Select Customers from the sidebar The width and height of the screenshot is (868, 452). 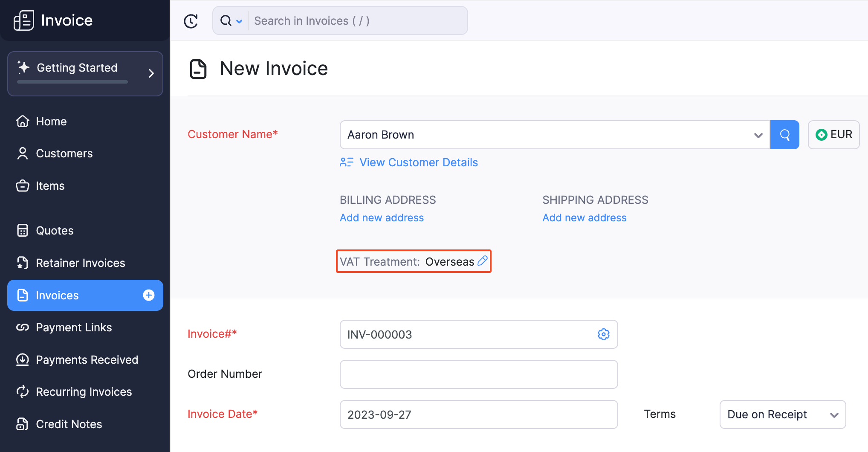coord(64,154)
